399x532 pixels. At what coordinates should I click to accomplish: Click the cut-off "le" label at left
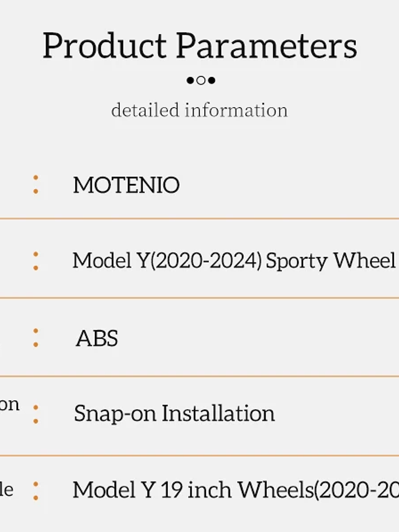point(6,489)
